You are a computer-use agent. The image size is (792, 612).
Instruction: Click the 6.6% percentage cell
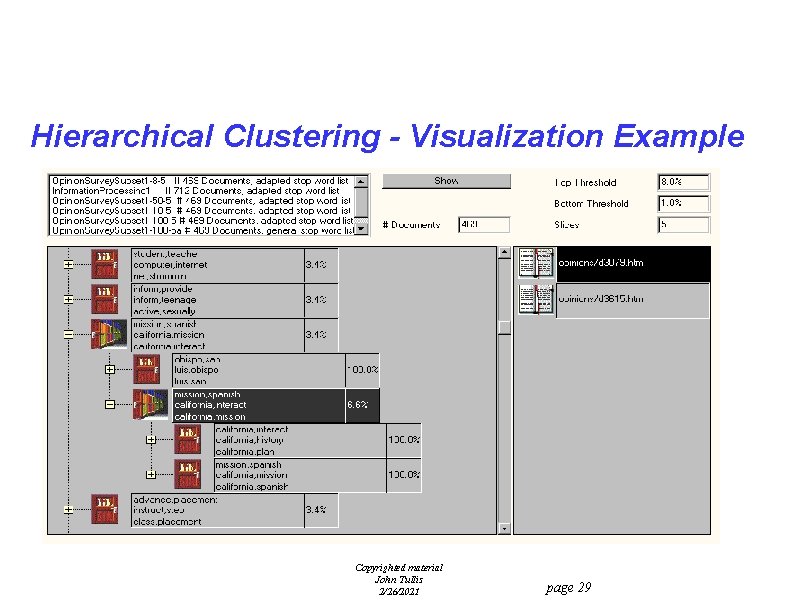(362, 405)
